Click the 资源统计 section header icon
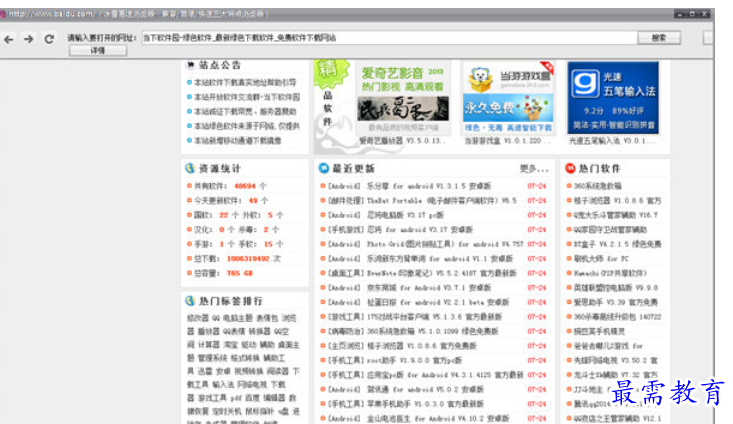733x424 pixels. coord(188,168)
